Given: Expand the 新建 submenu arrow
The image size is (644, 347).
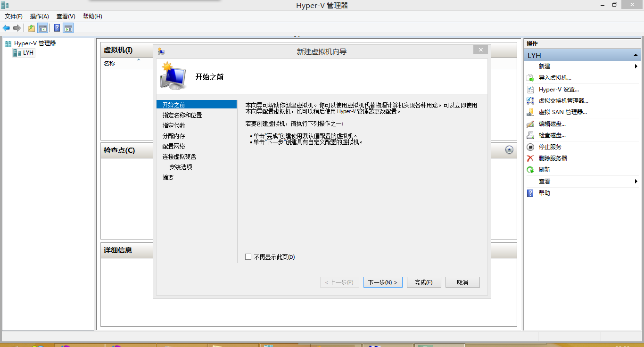Looking at the screenshot, I should pyautogui.click(x=636, y=66).
